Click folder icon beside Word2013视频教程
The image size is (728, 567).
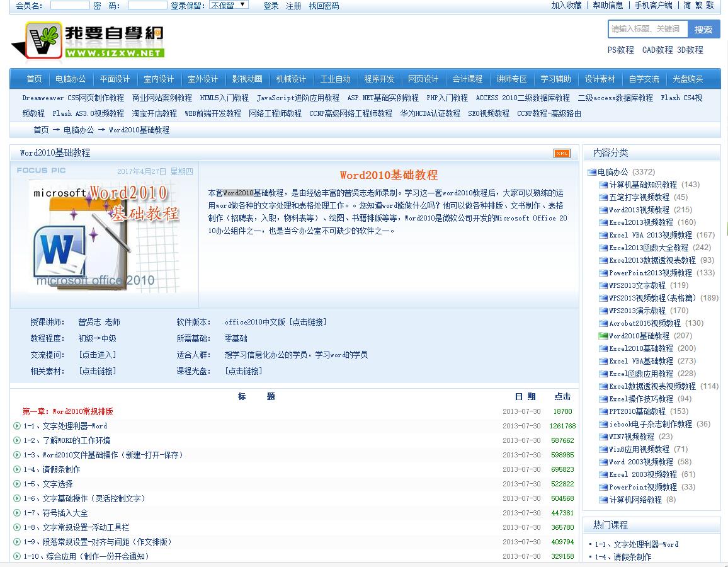(x=603, y=210)
